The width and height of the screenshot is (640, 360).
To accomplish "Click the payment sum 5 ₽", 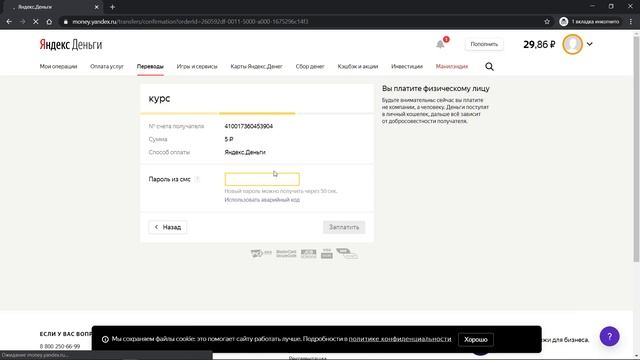I will tap(229, 139).
